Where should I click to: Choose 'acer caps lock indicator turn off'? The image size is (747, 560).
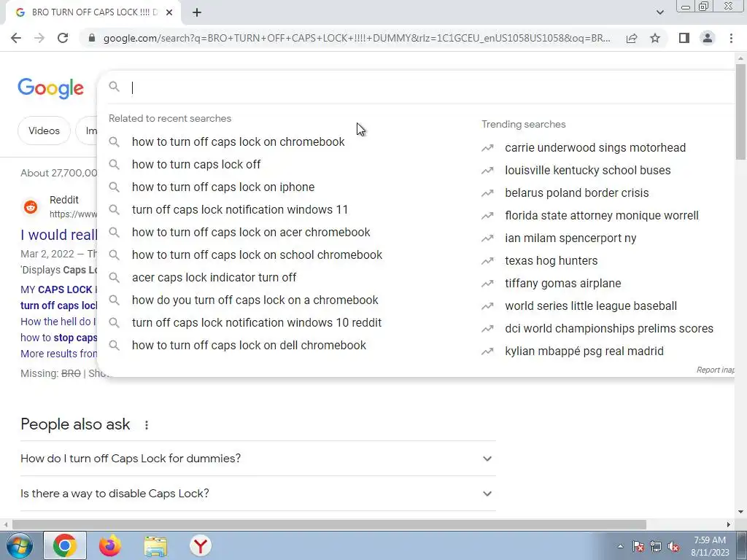tap(214, 278)
